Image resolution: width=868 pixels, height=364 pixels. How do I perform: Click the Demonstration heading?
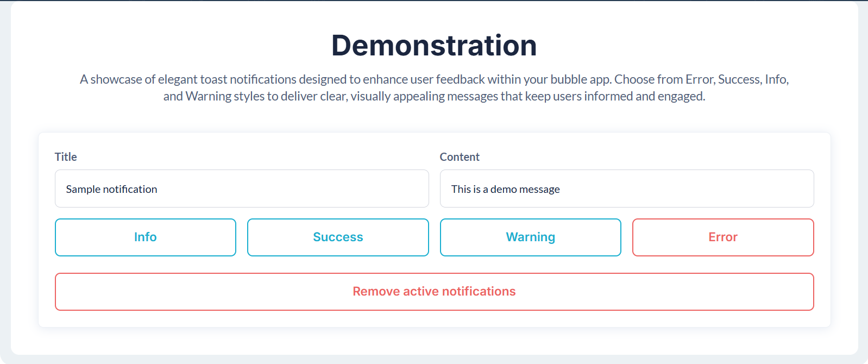tap(434, 45)
